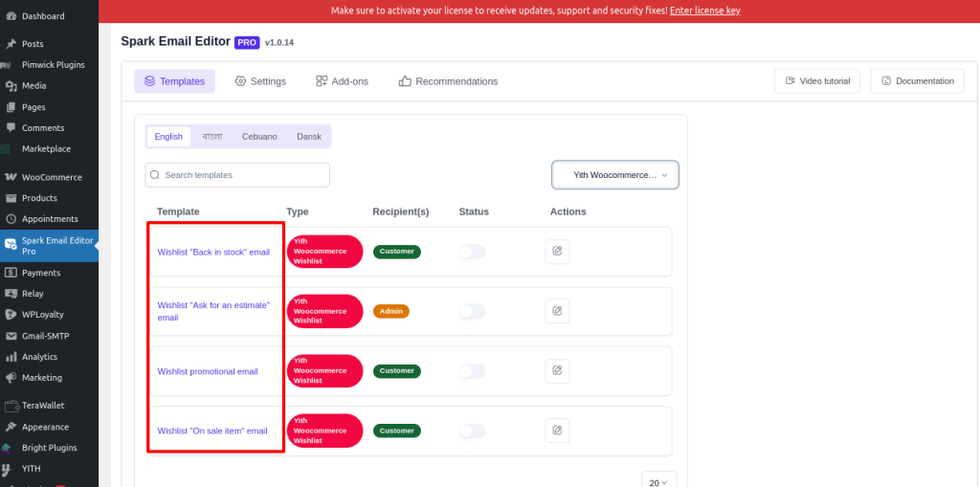Click the Status column header

pyautogui.click(x=474, y=211)
